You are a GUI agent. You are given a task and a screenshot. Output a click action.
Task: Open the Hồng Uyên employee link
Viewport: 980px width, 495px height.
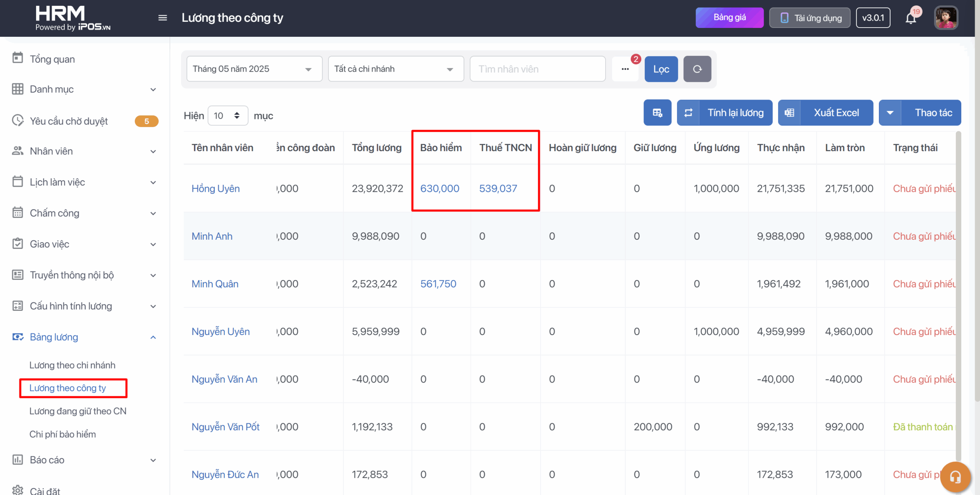216,188
